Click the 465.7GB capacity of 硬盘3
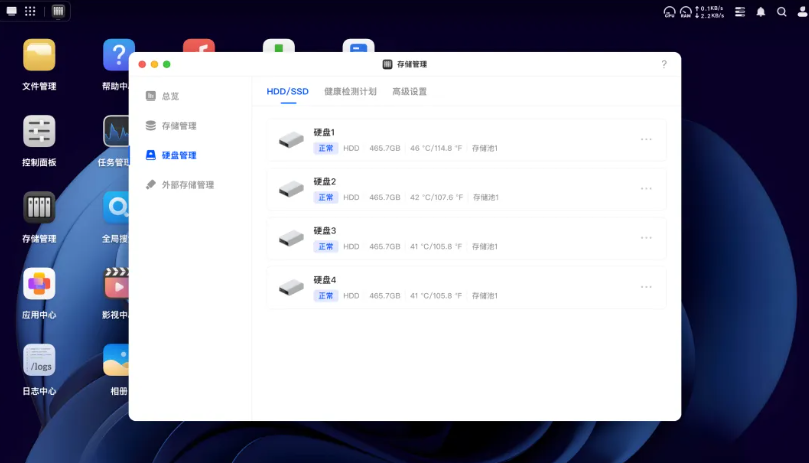This screenshot has height=463, width=809. click(385, 246)
